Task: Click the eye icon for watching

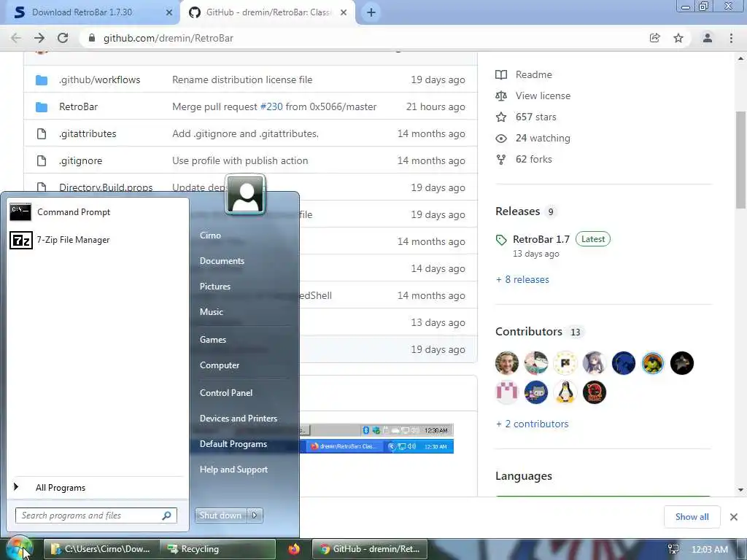Action: click(x=501, y=139)
